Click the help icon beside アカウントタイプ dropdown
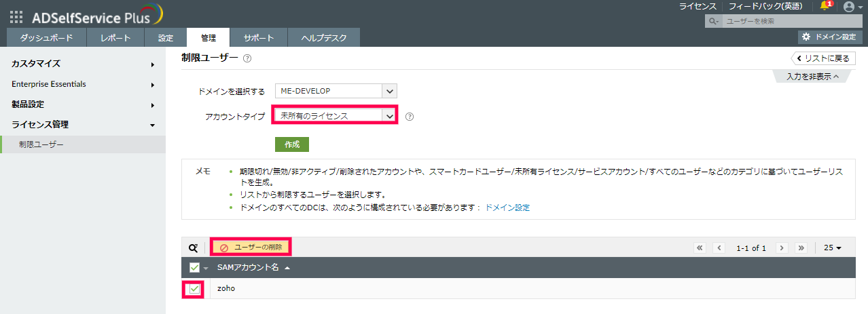This screenshot has width=868, height=314. [x=410, y=116]
